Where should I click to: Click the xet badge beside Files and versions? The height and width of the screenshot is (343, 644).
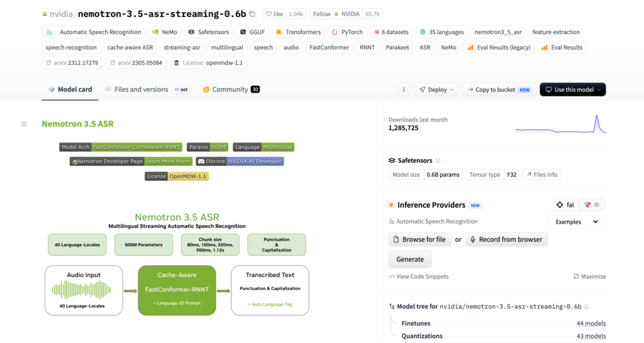coord(181,89)
